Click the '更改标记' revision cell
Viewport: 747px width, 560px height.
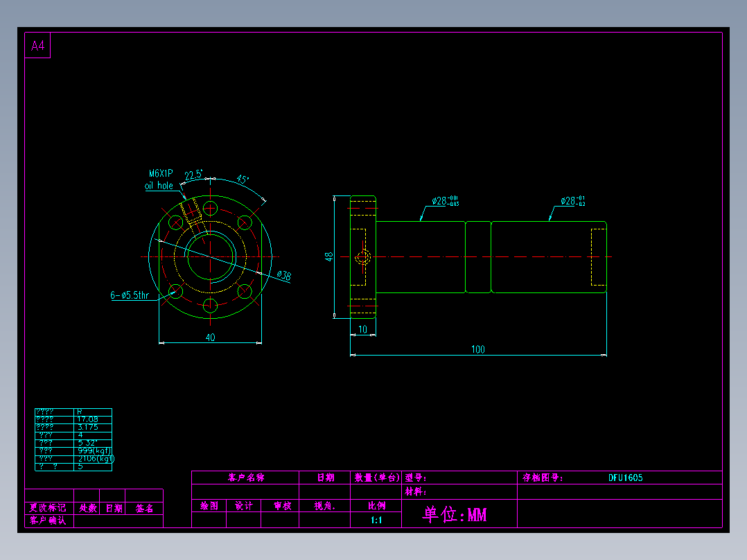tap(48, 508)
